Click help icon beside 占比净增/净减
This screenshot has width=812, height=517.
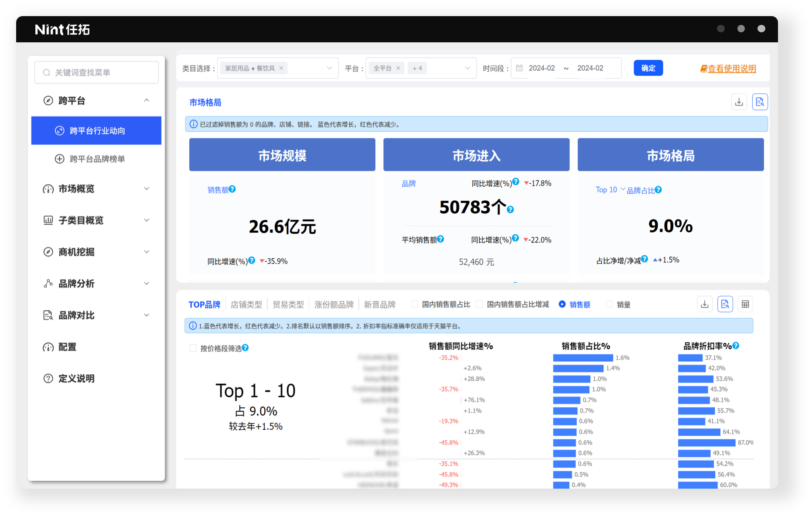tap(644, 259)
